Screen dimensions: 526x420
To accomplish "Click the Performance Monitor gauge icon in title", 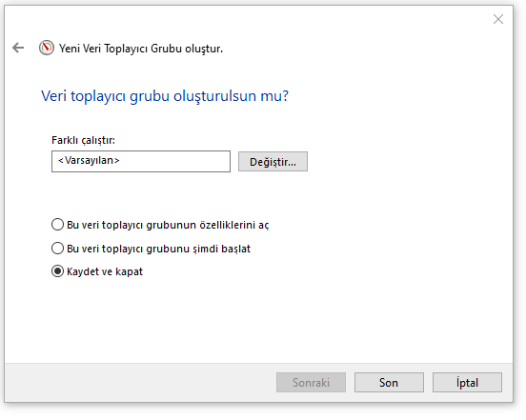I will (x=47, y=48).
